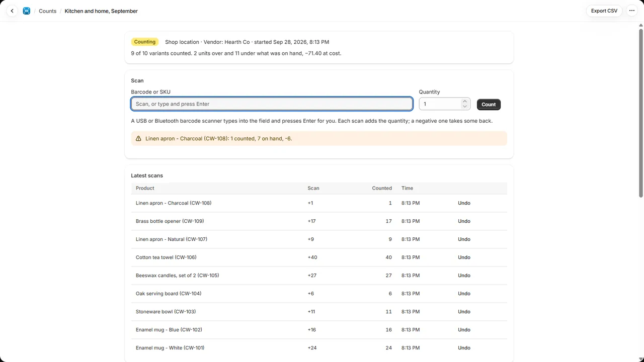Click the Counted column header
The image size is (644, 362).
tap(382, 188)
